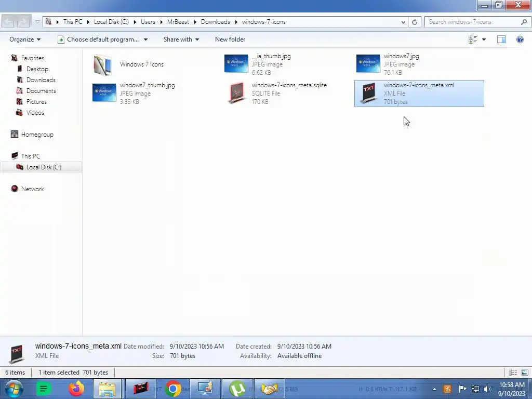This screenshot has height=399, width=532.
Task: Select This PC in navigation pane
Action: (30, 156)
